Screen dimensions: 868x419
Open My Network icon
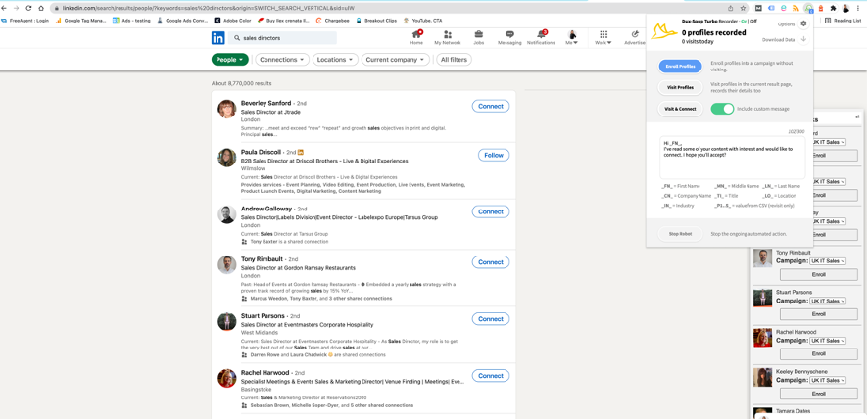pos(448,35)
